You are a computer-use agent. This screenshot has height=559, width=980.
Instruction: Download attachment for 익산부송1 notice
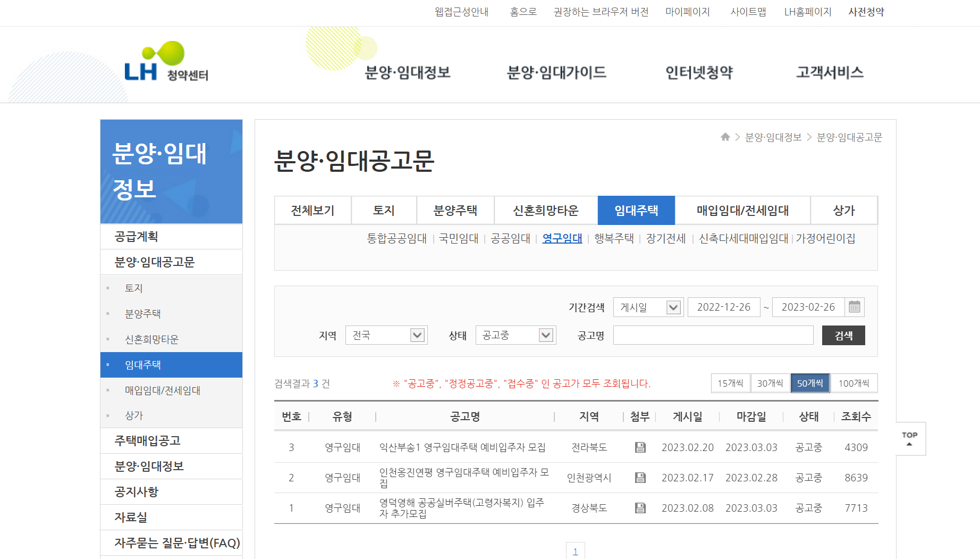click(x=640, y=447)
